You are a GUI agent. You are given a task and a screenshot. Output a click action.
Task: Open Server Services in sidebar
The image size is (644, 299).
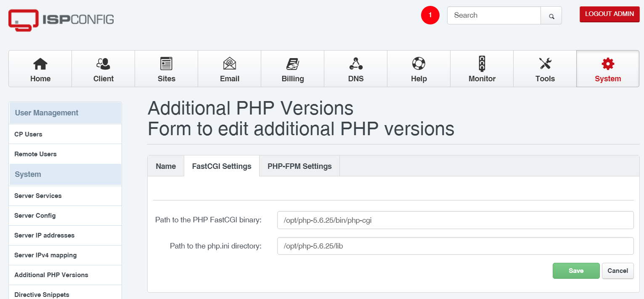click(x=65, y=196)
